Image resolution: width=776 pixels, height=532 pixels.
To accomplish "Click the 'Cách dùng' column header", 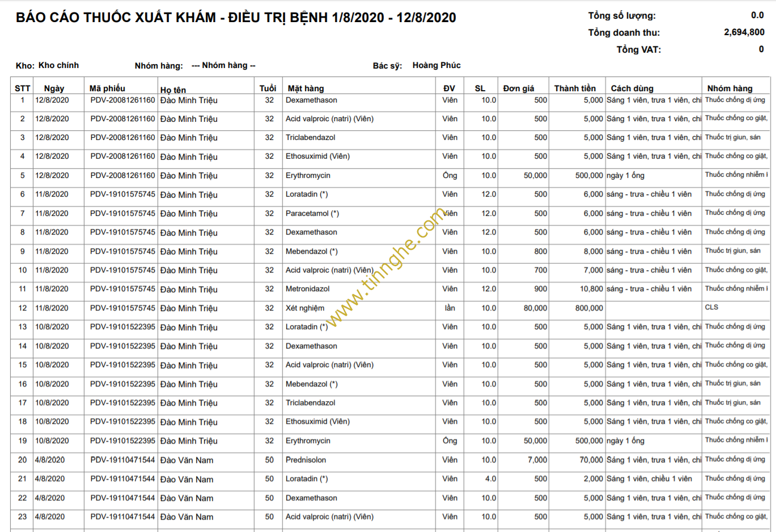I will 632,88.
